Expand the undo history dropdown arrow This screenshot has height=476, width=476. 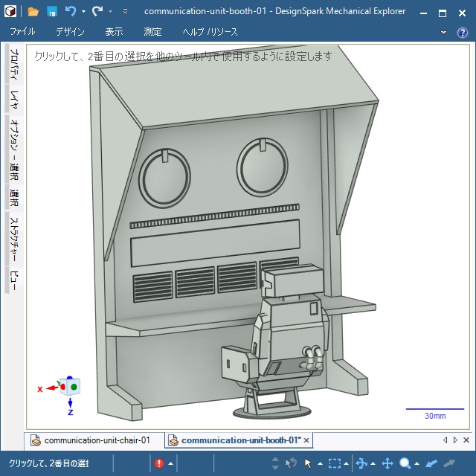pyautogui.click(x=83, y=12)
